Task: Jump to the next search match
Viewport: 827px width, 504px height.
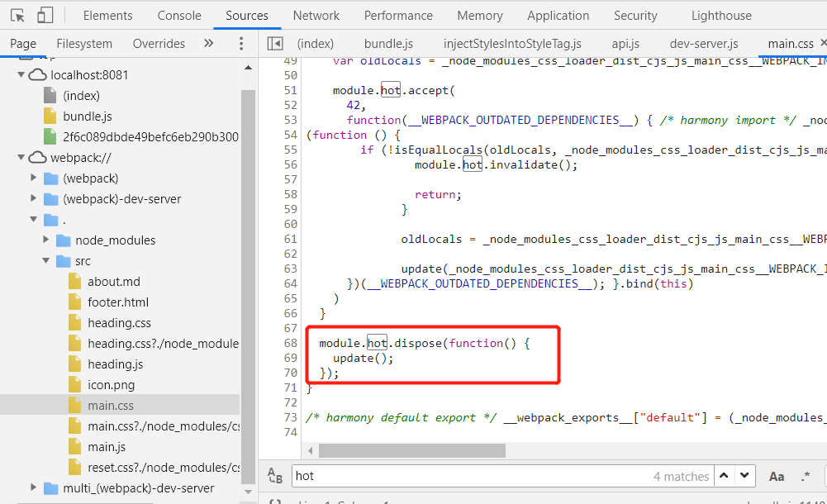Action: 744,476
